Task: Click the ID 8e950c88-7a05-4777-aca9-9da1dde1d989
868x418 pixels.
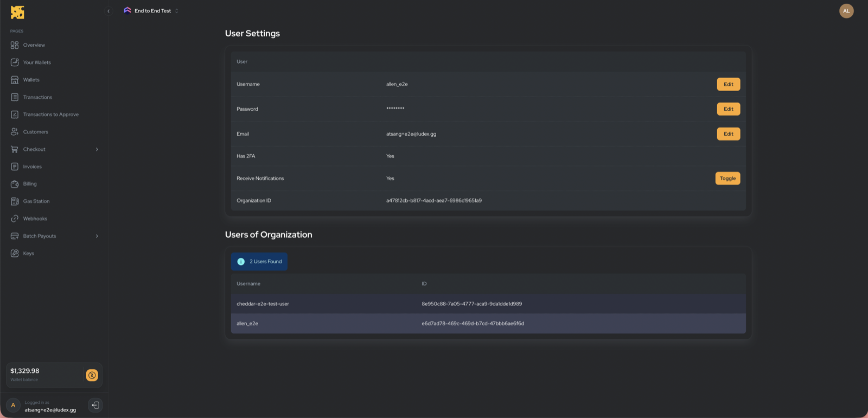Action: click(x=471, y=304)
